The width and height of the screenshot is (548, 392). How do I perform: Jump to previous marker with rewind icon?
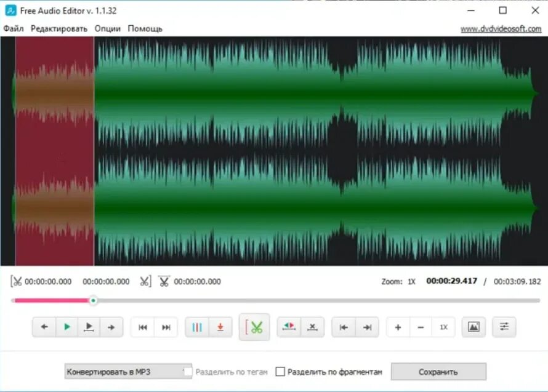(143, 327)
